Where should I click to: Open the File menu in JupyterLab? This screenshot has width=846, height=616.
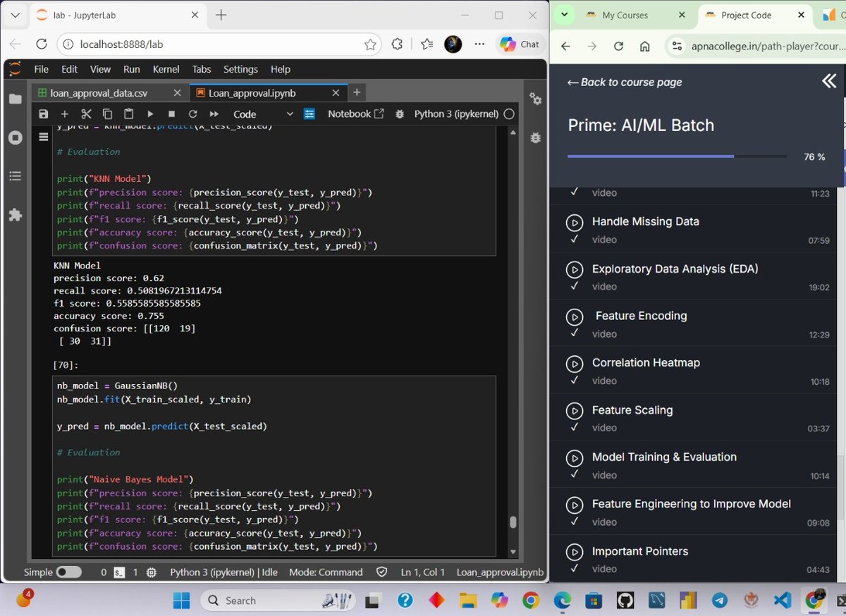(42, 69)
